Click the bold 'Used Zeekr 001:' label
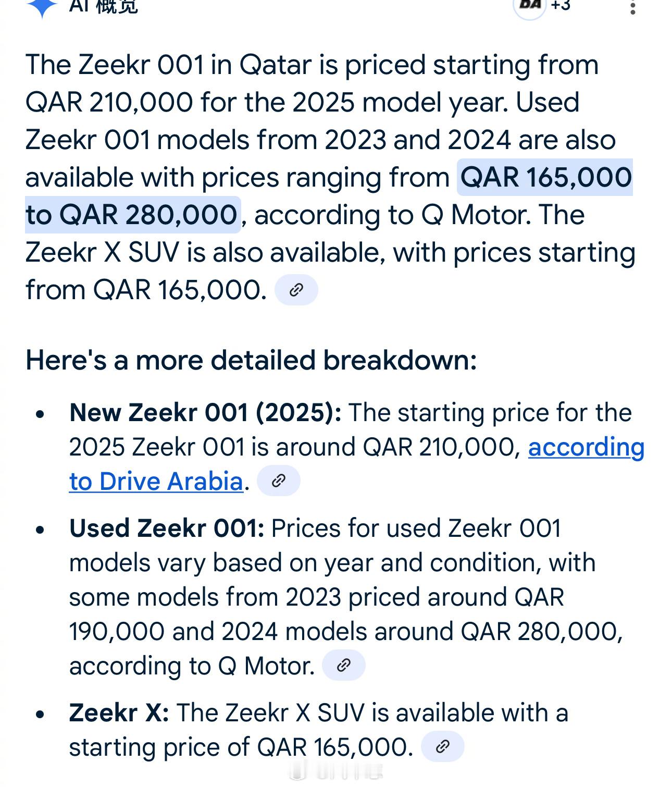Screen dimensions: 672x787 (167, 528)
